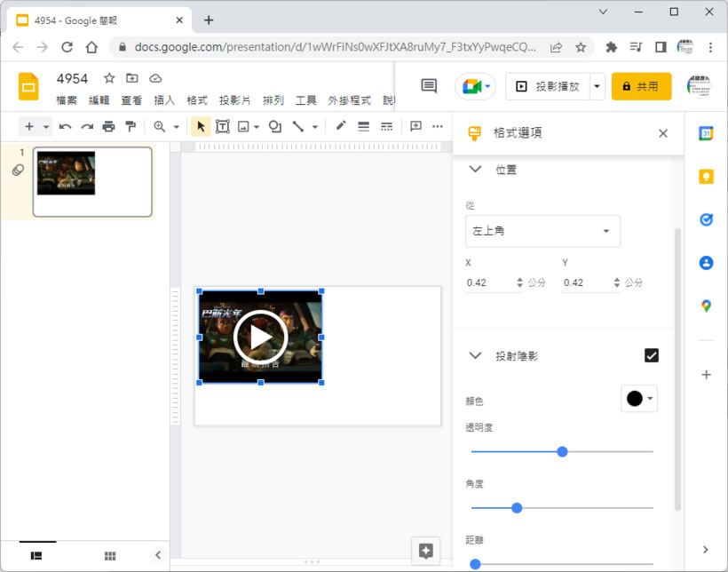Set border weight
This screenshot has width=728, height=572.
click(363, 126)
